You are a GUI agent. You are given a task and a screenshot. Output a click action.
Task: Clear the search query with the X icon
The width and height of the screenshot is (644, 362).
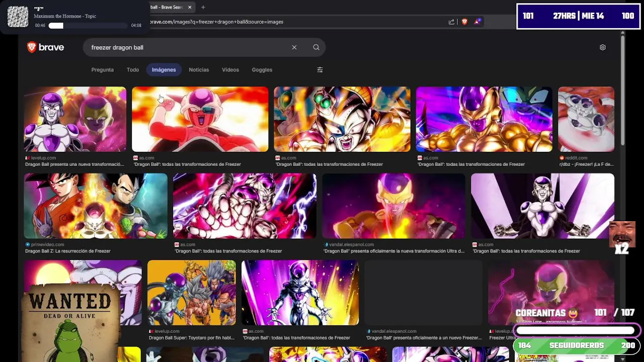tap(294, 47)
